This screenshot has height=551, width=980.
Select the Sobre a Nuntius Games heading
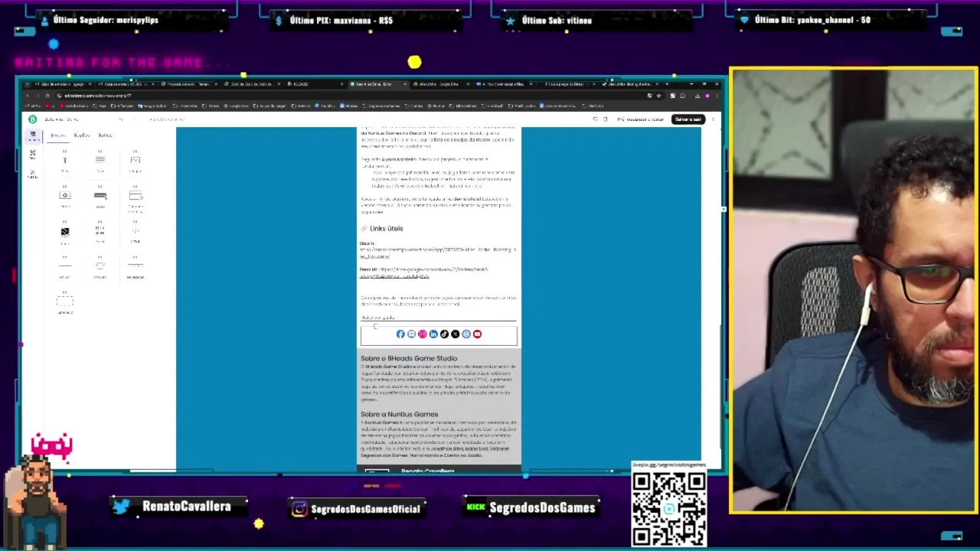pyautogui.click(x=400, y=414)
